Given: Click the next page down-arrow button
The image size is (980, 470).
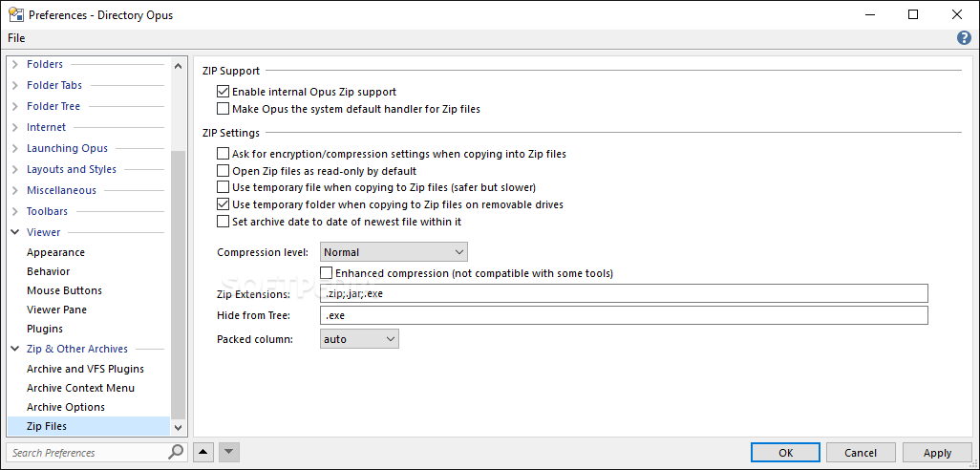Looking at the screenshot, I should click(229, 452).
